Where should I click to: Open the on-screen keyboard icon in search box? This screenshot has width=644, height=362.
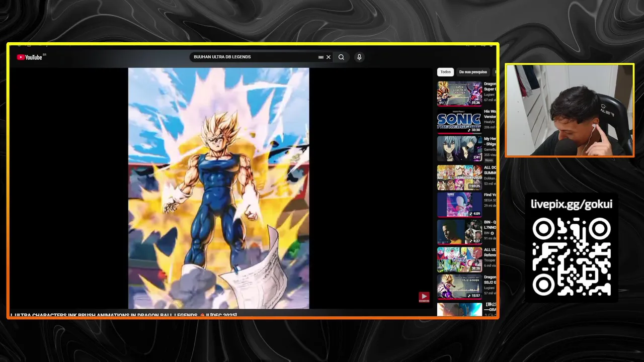click(x=320, y=57)
